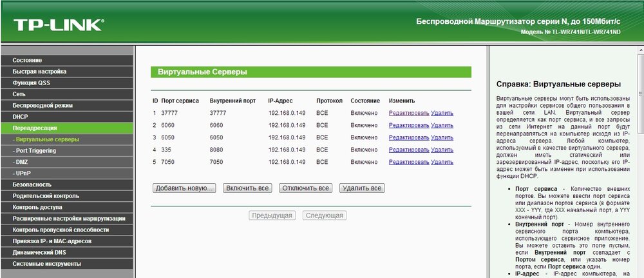Click the TP-LINK logo

point(59,25)
